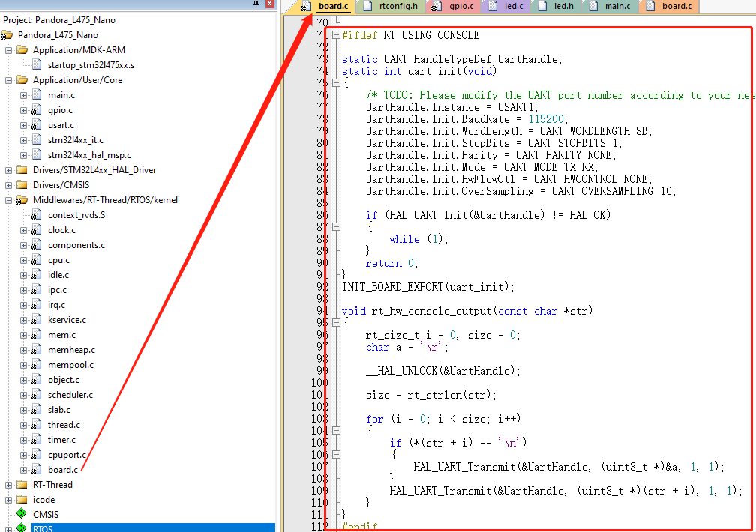Click the file icon next to startup_stm32l475xx.s
Viewport: 756px width, 532px height.
tap(36, 65)
